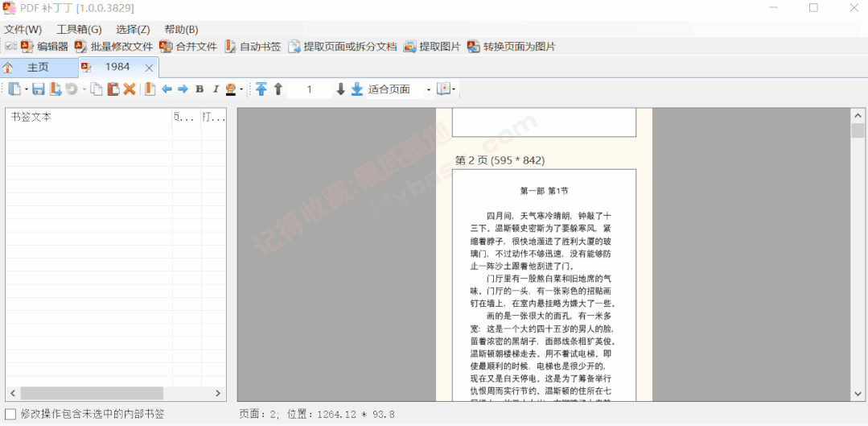Open 提取页面或拆分文档 tool
Viewport: 868px width, 426px height.
343,47
